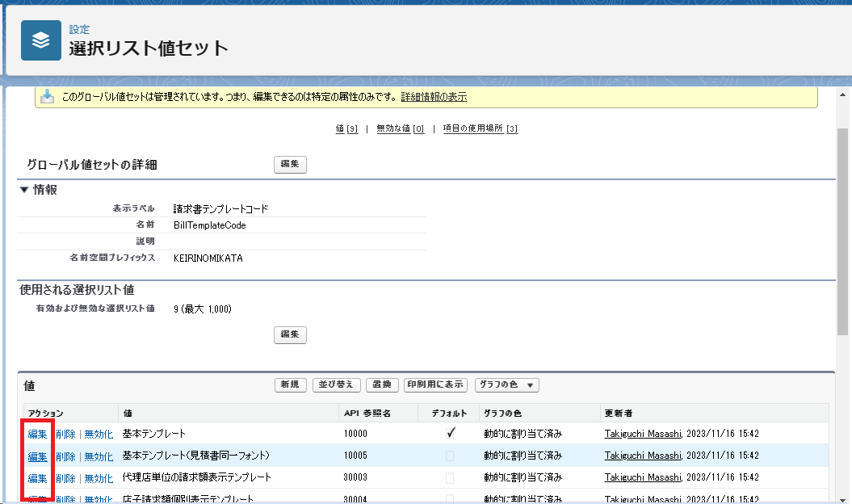Toggle default checkbox for 基本テンプレート(見積書同一フォント) row

450,456
